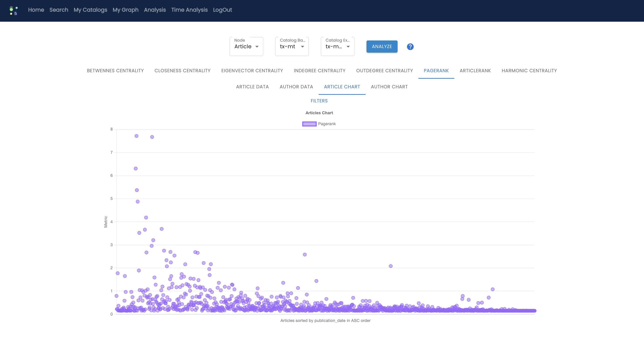The image size is (644, 364).
Task: Click the highest data point near 7.7
Action: [136, 136]
